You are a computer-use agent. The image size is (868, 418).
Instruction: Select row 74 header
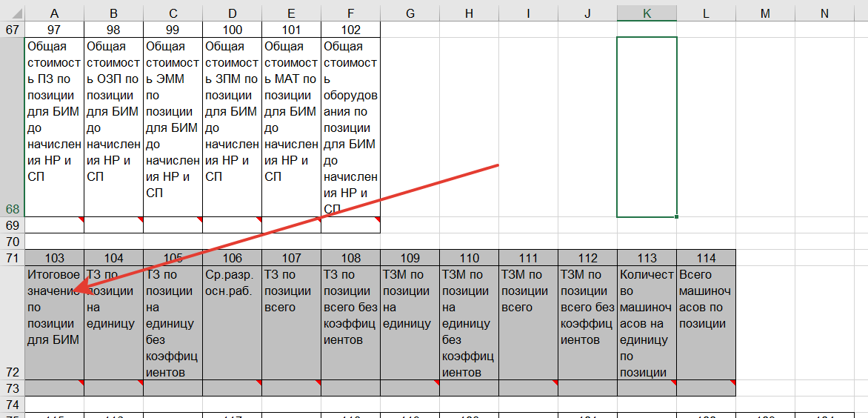click(12, 404)
